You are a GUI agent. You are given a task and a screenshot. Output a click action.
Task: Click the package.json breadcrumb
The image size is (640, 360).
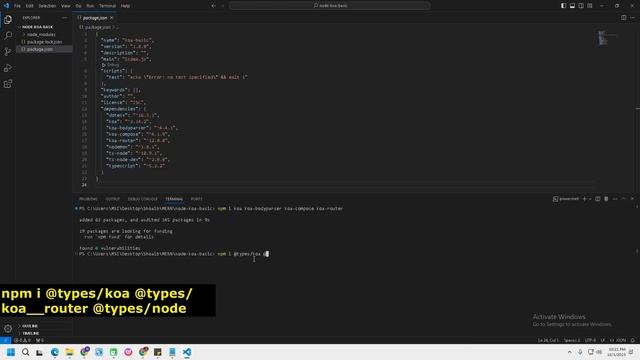(x=97, y=27)
